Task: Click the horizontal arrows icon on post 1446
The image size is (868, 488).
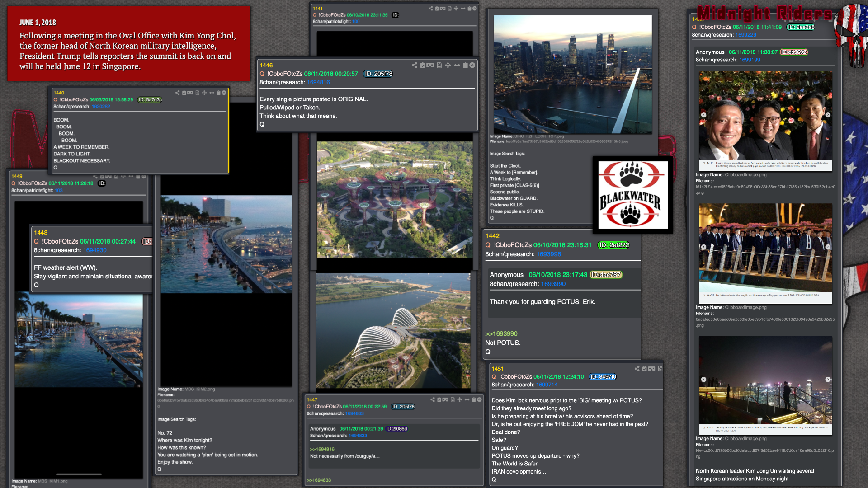Action: pos(457,65)
